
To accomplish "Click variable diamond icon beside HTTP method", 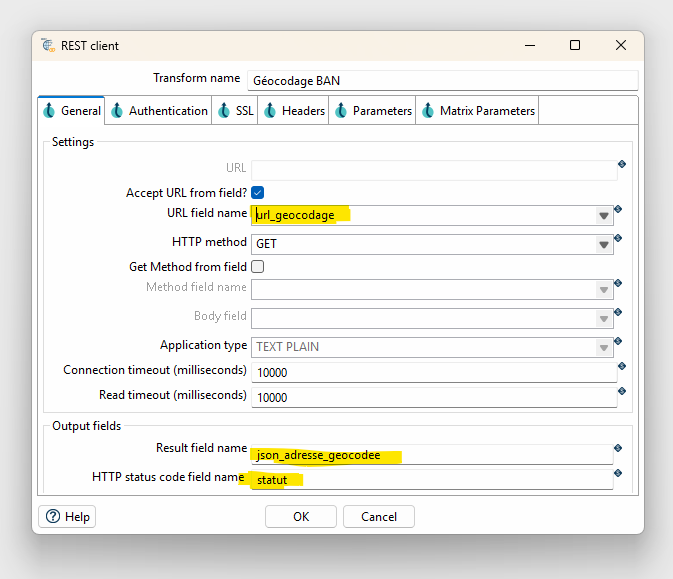I will coord(618,238).
